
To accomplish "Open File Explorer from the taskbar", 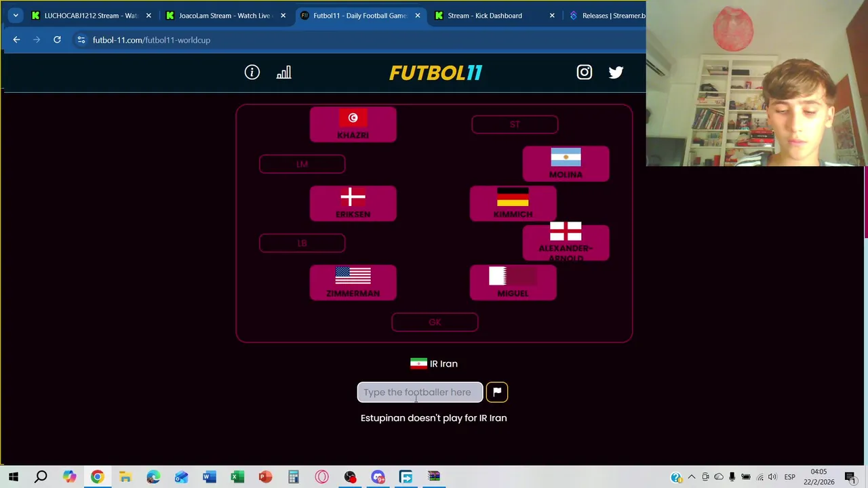I will click(x=125, y=476).
